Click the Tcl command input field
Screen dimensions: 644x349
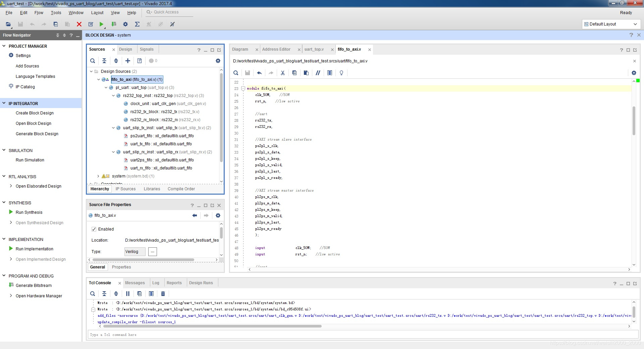(363, 335)
